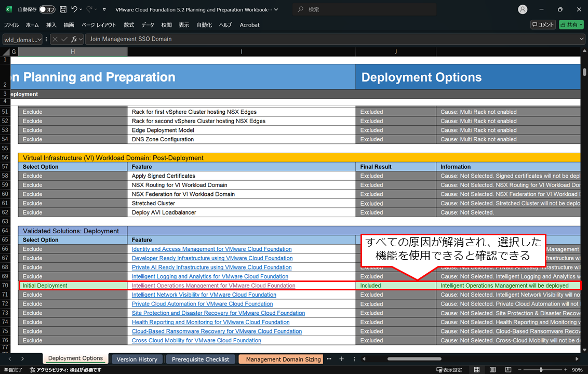Select Exclude cell for Stretched Cluster
The height and width of the screenshot is (374, 588).
pyautogui.click(x=73, y=203)
